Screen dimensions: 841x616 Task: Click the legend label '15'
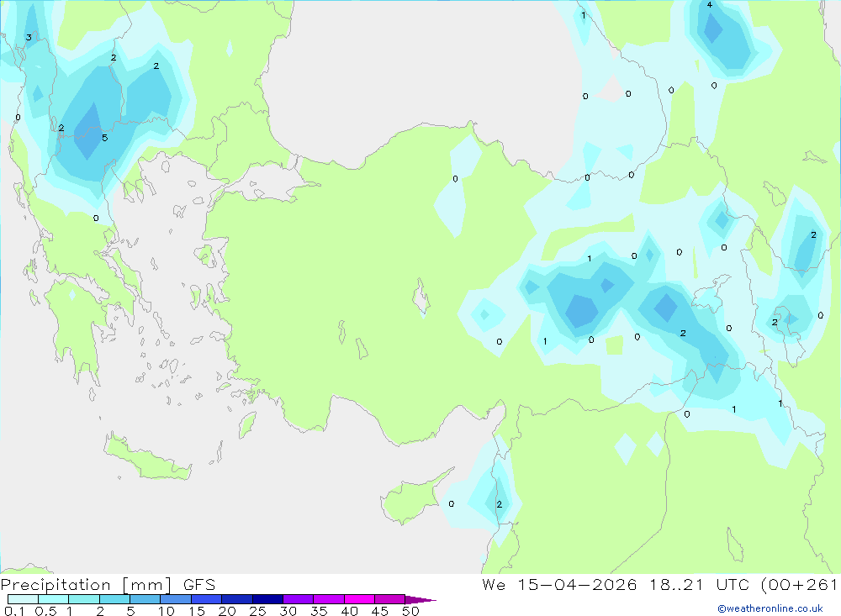[x=197, y=611]
